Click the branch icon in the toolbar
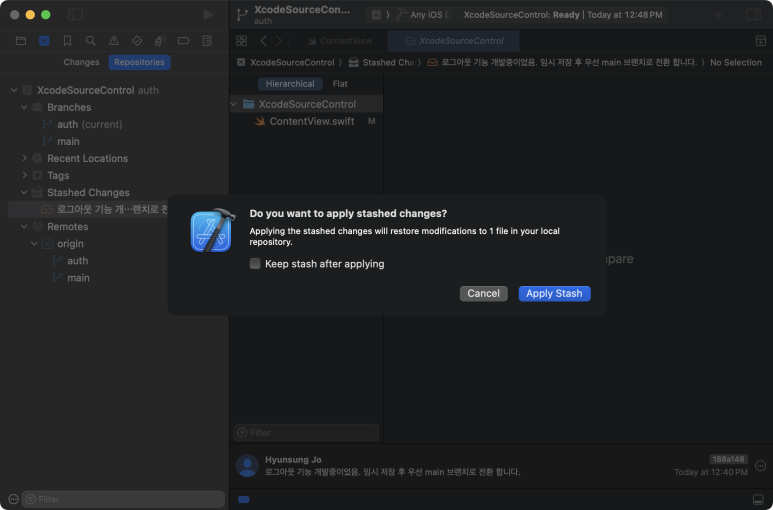Image resolution: width=773 pixels, height=510 pixels. (242, 14)
